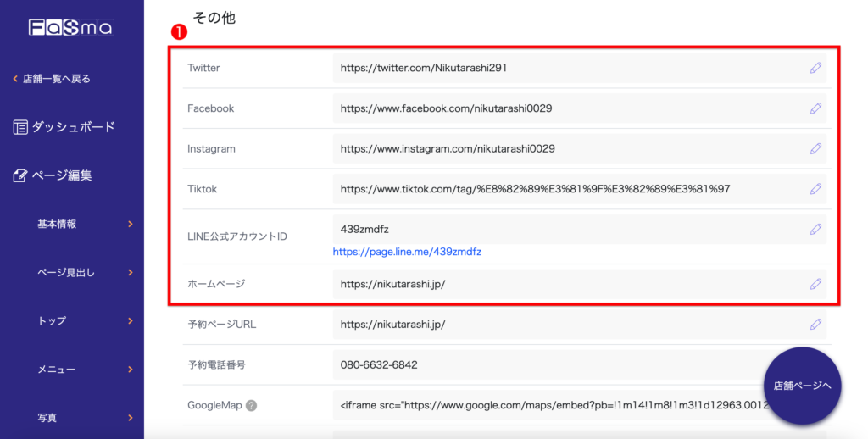
Task: Expand the 写真 sidebar section
Action: pos(130,418)
